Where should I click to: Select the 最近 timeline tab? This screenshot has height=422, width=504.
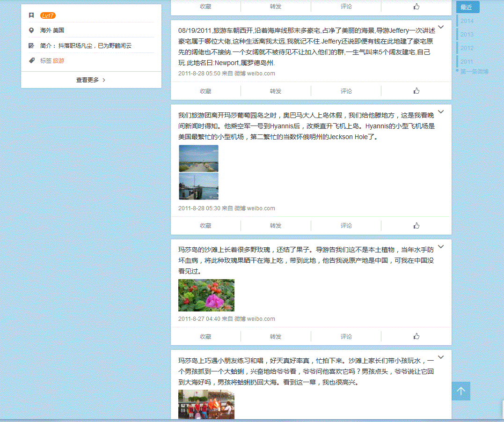coord(467,7)
